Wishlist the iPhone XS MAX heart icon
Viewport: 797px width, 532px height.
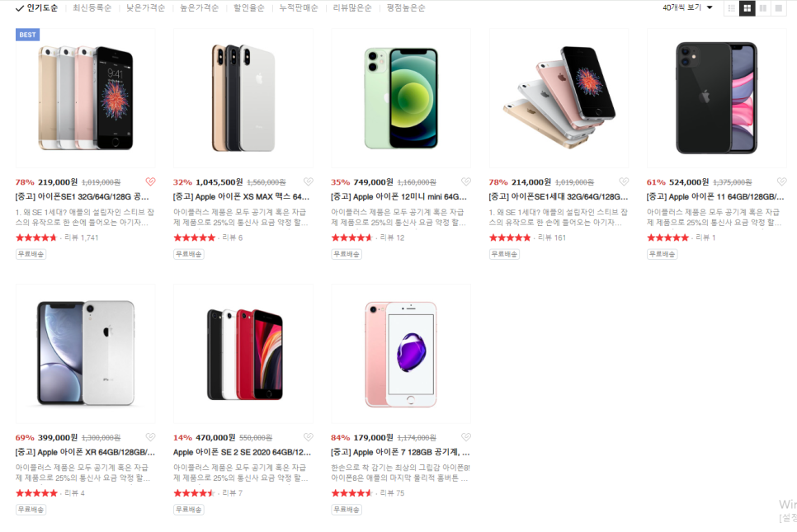pos(309,181)
